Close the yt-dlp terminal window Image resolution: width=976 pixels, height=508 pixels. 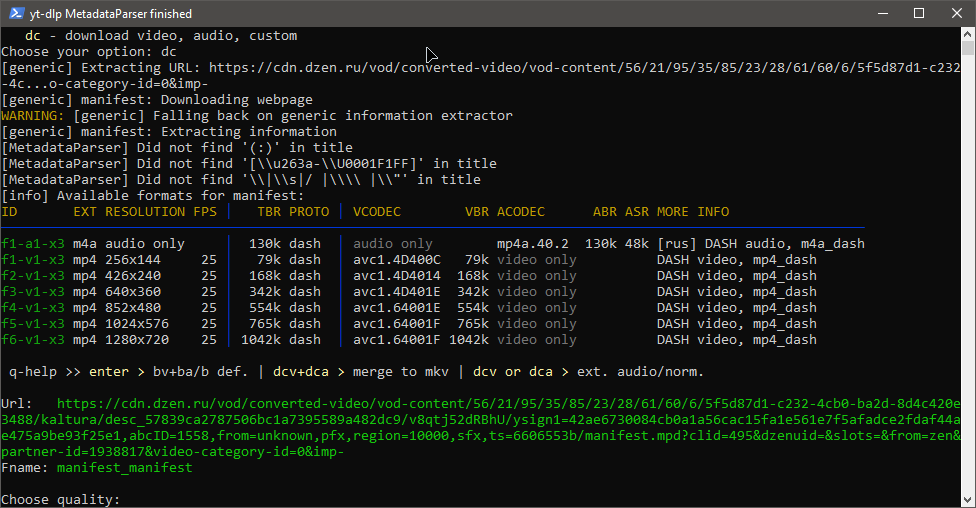(957, 13)
